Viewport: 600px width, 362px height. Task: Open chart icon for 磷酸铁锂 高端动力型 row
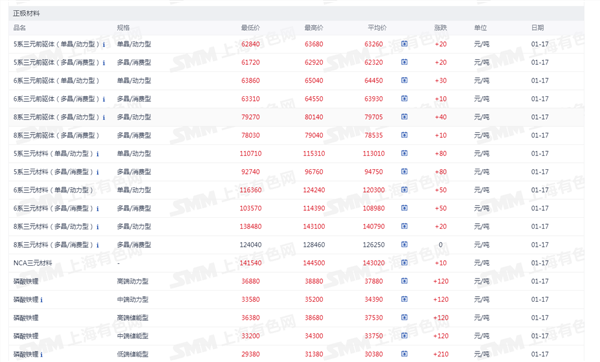click(404, 281)
